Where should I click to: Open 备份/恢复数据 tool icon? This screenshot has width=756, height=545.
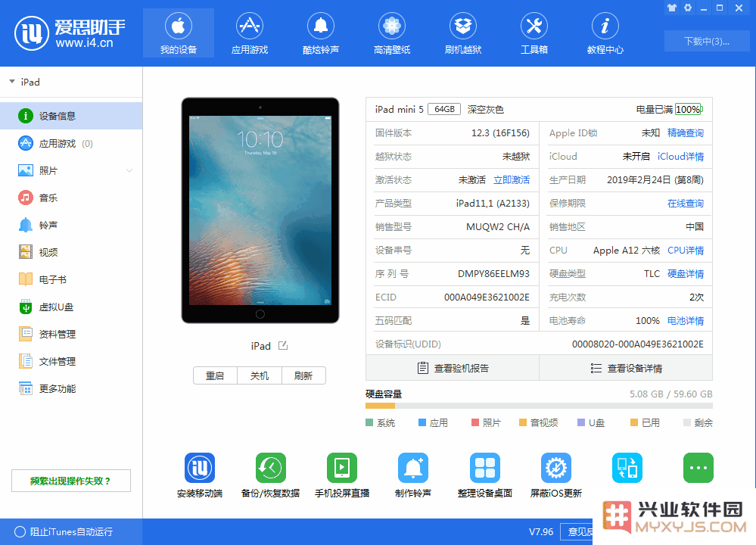tap(270, 467)
